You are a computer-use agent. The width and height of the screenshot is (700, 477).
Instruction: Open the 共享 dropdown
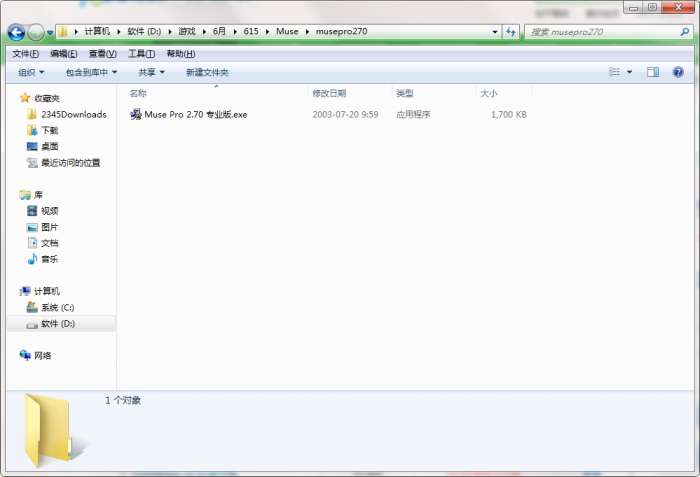(x=151, y=72)
